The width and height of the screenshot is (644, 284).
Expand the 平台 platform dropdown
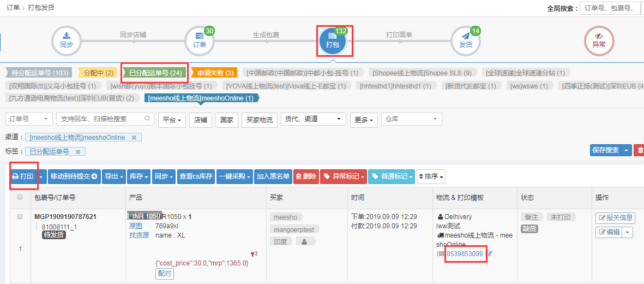pos(172,119)
